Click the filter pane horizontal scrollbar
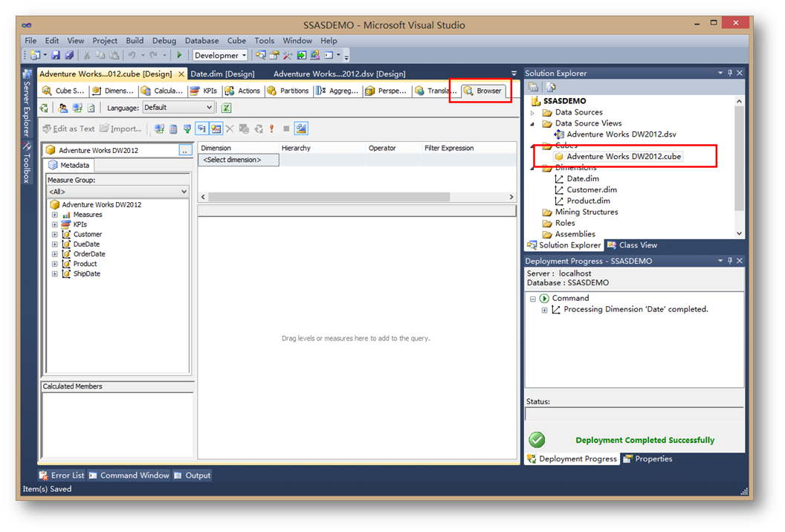Screen dimensions: 785x532 (357, 197)
